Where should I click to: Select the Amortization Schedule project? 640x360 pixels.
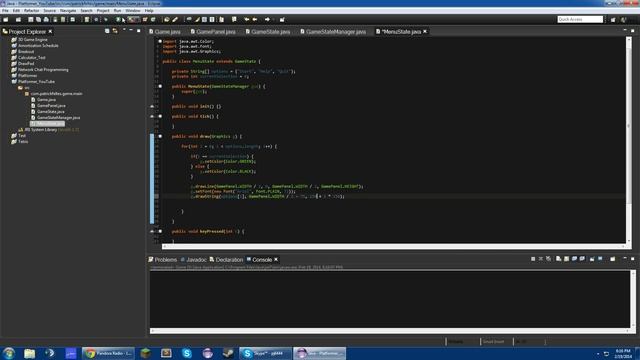click(38, 46)
